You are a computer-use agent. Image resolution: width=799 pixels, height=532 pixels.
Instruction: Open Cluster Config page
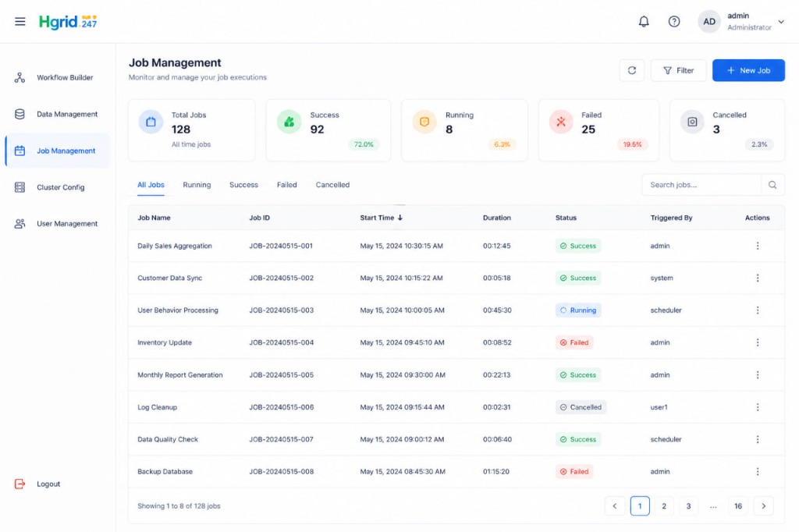pyautogui.click(x=57, y=187)
